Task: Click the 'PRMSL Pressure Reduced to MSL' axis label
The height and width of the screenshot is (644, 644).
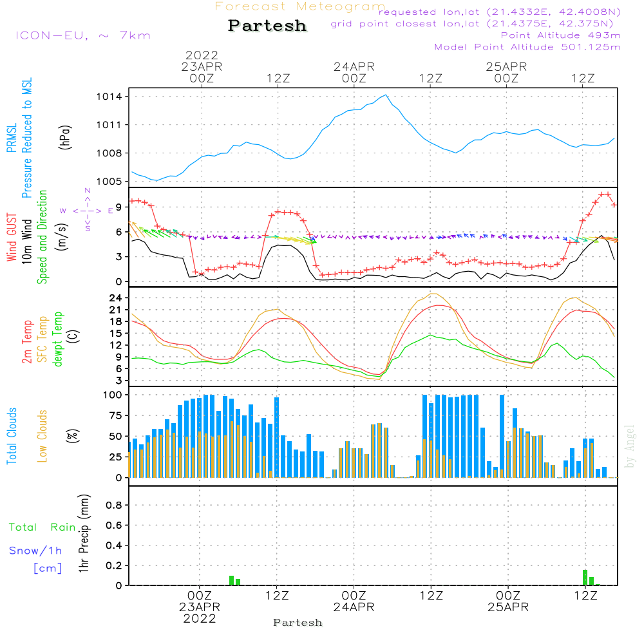Action: [x=19, y=138]
